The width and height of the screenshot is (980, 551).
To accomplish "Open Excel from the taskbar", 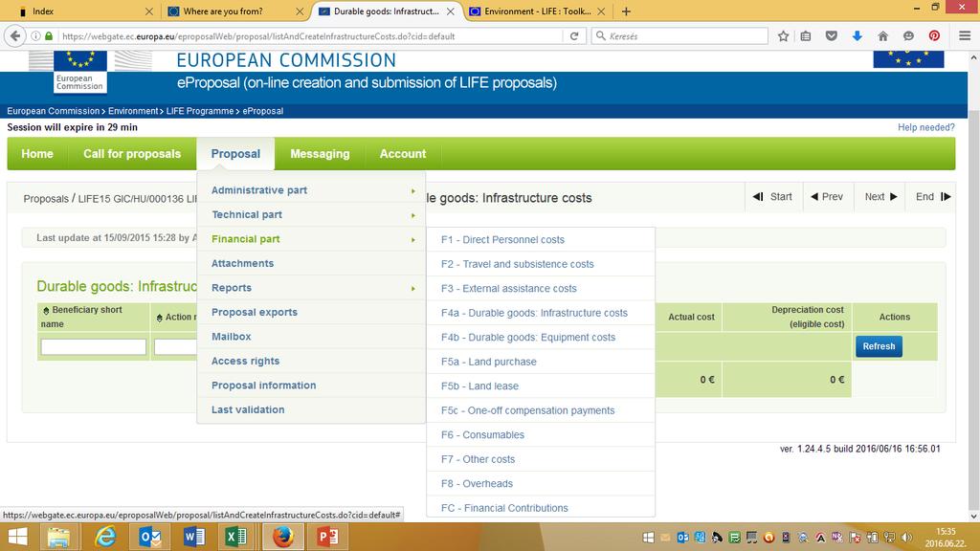I will coord(236,537).
